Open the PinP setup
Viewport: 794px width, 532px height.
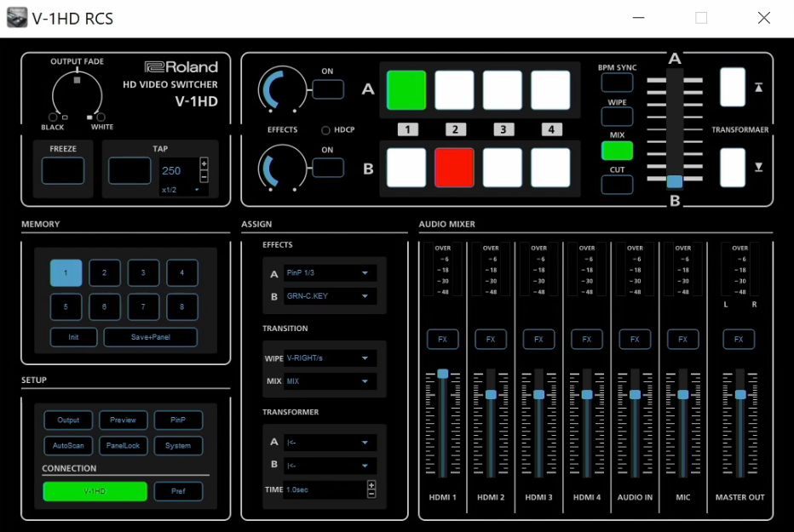pyautogui.click(x=178, y=420)
